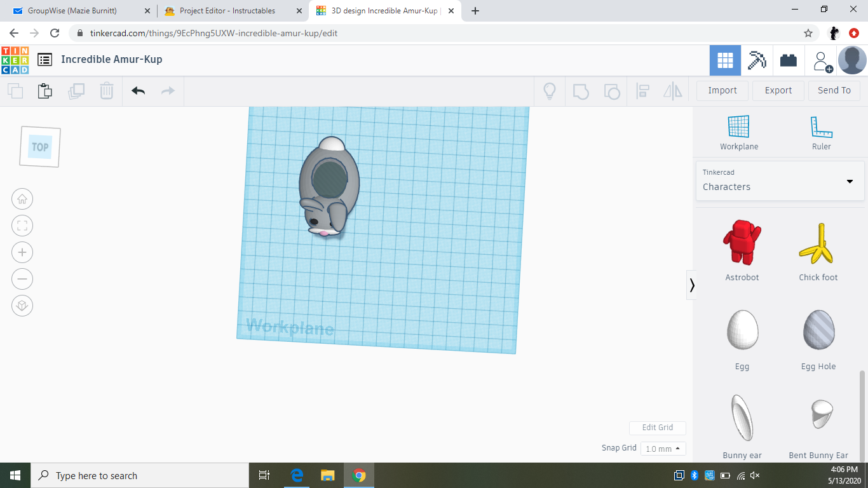Screen dimensions: 868x488
Task: Invite a collaborator with the add person icon
Action: click(x=822, y=61)
